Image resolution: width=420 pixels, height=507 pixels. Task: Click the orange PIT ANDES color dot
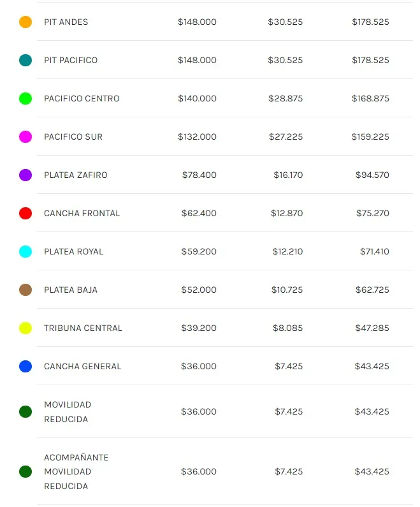[x=25, y=22]
